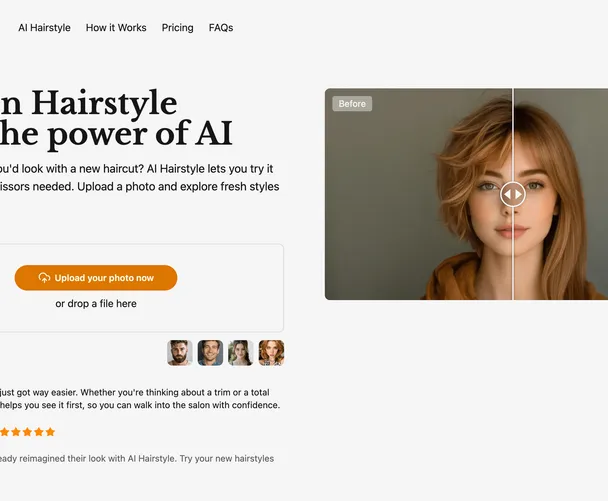Screen dimensions: 608x501
Task: Select the smiling man sample photo
Action: [x=210, y=353]
